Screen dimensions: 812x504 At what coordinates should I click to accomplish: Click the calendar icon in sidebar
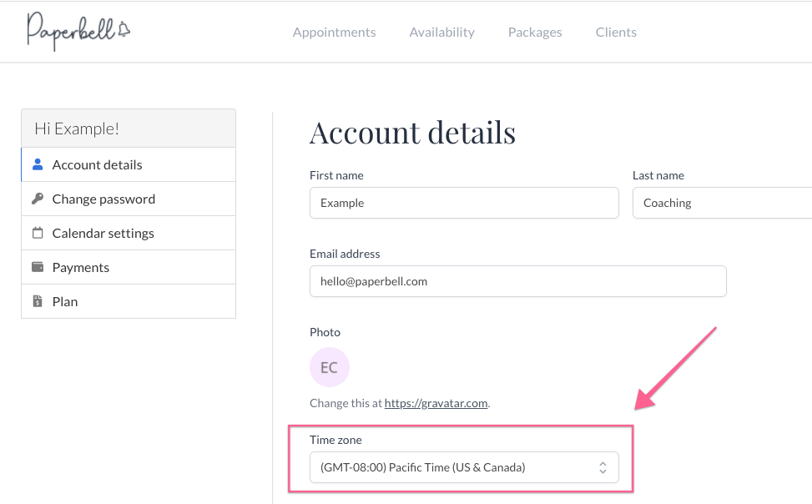coord(38,233)
